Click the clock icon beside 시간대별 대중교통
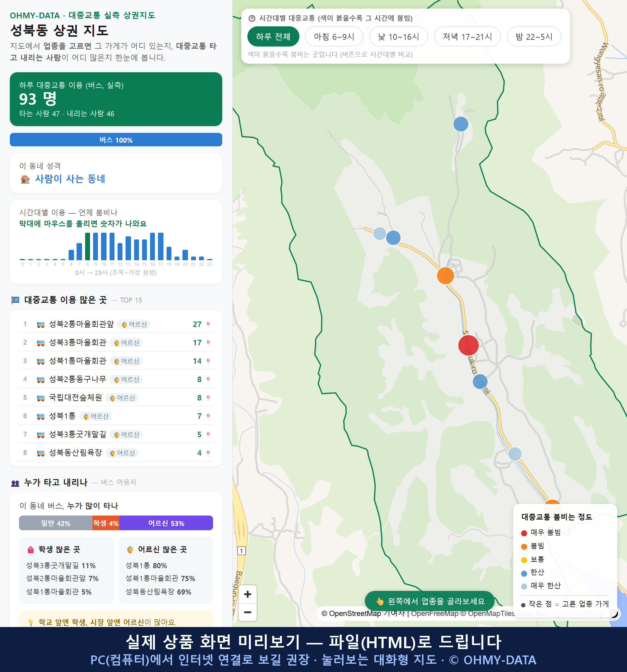 [252, 18]
